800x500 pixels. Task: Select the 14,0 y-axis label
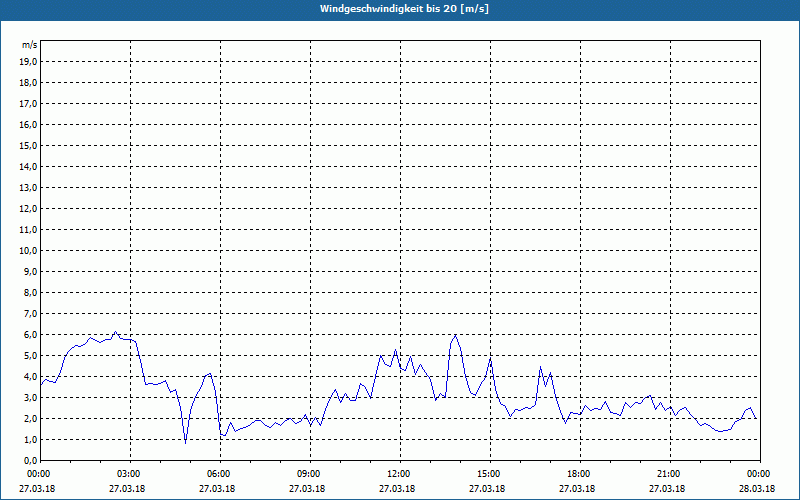pyautogui.click(x=28, y=166)
